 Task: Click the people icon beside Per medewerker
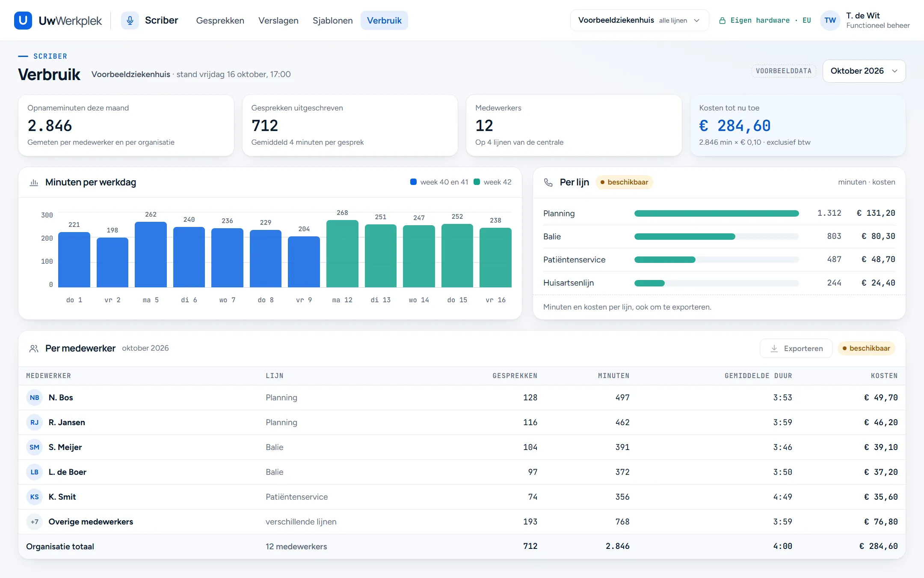(34, 349)
